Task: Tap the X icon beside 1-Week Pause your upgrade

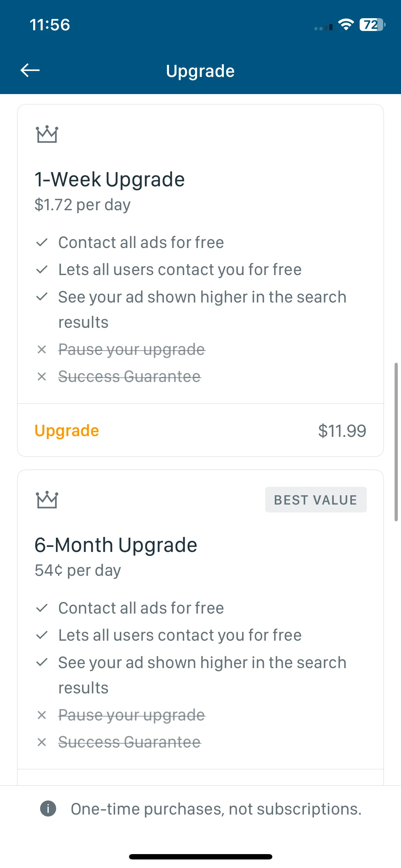Action: coord(42,350)
